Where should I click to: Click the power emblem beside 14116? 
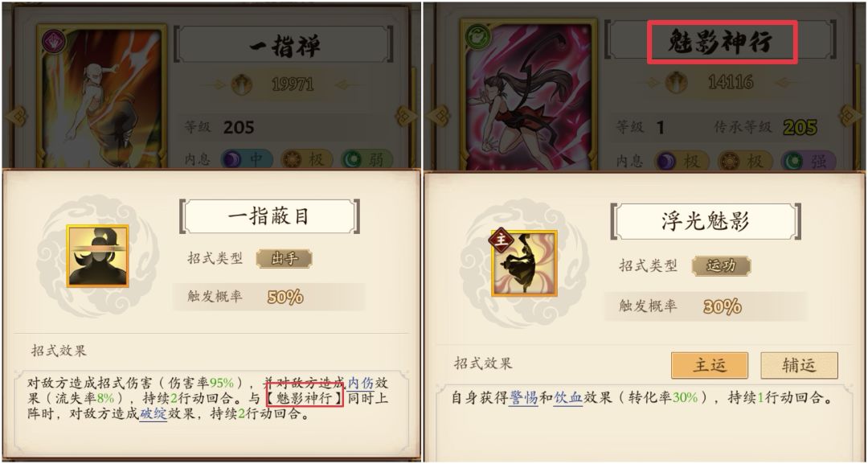click(x=677, y=83)
